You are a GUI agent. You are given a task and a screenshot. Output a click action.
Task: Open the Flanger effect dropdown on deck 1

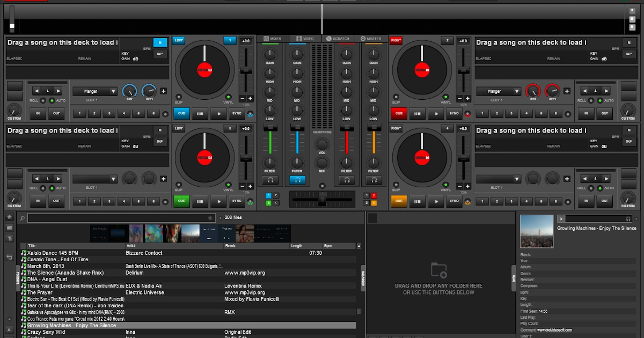(95, 91)
